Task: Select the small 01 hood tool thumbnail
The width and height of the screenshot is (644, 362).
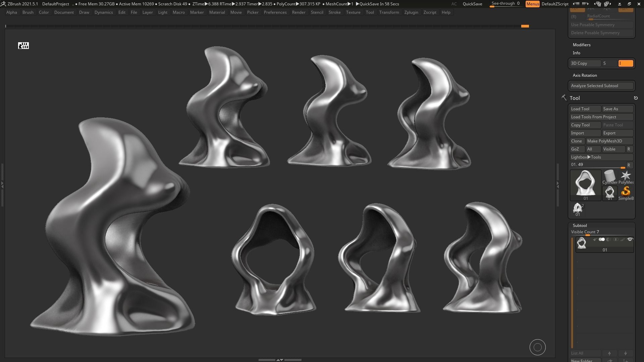Action: (x=609, y=193)
